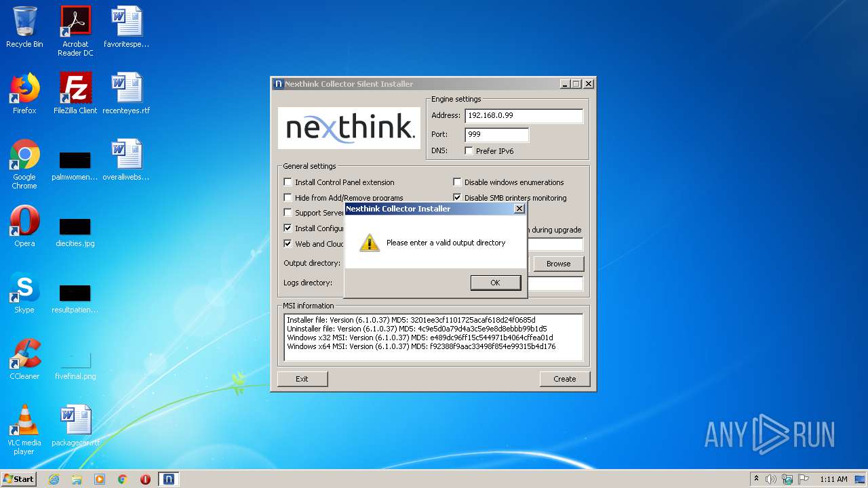Open the Start menu
868x488 pixels.
tap(18, 479)
